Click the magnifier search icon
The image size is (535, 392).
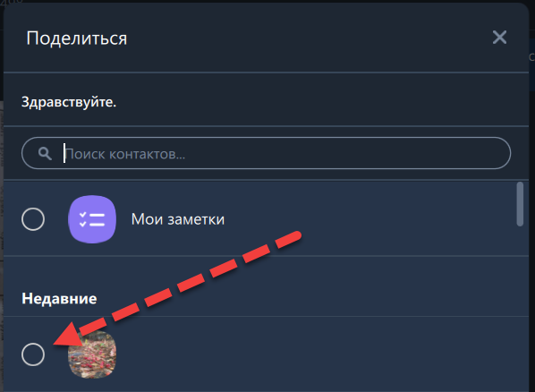pyautogui.click(x=45, y=154)
